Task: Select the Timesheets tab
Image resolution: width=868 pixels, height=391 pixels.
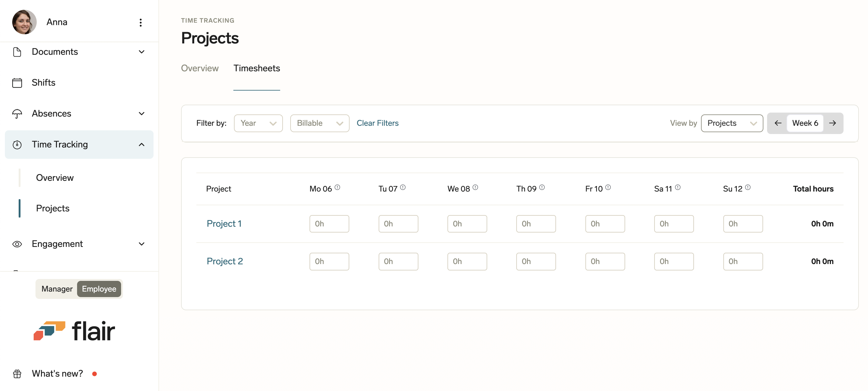Action: pyautogui.click(x=256, y=68)
